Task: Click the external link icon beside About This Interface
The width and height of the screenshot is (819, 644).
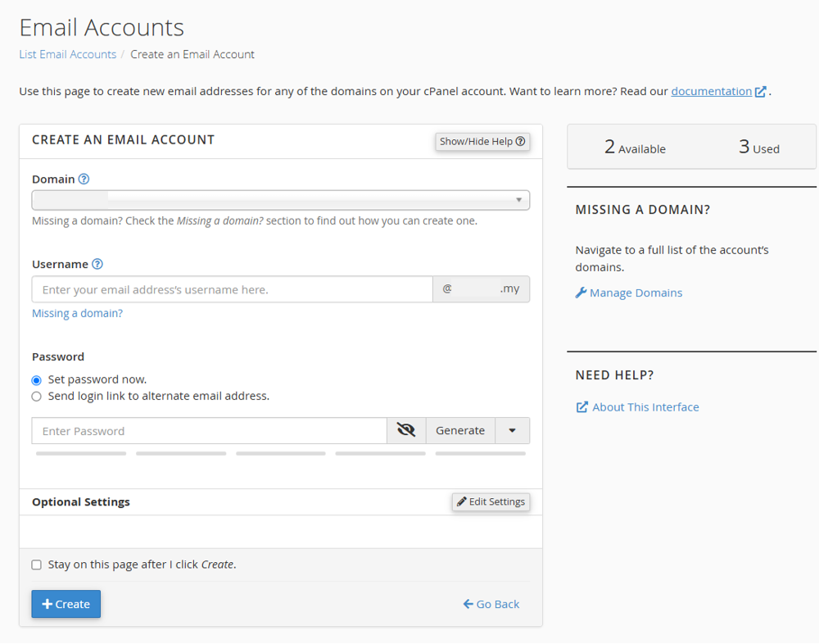Action: click(581, 407)
